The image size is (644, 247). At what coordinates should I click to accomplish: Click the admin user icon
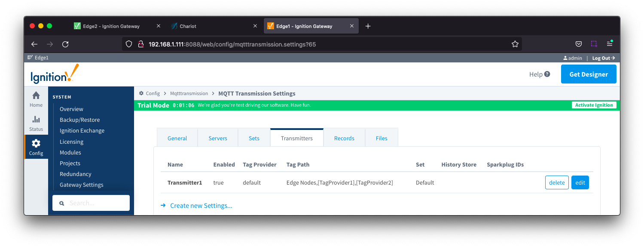pyautogui.click(x=565, y=58)
